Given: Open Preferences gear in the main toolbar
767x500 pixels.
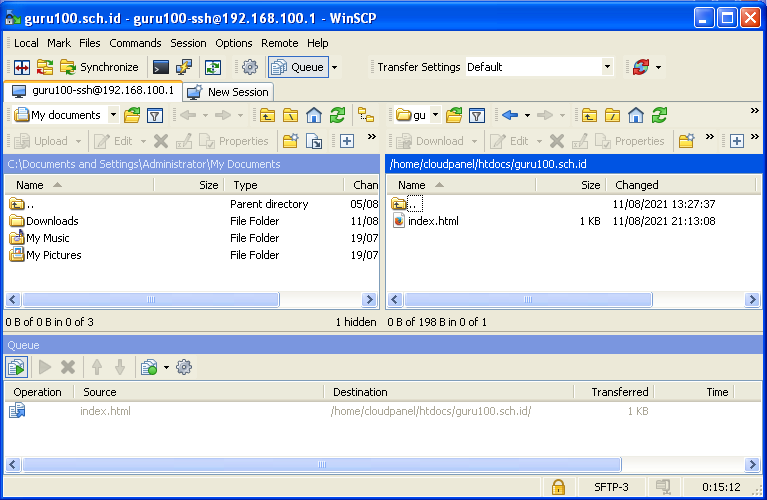Looking at the screenshot, I should [x=250, y=67].
